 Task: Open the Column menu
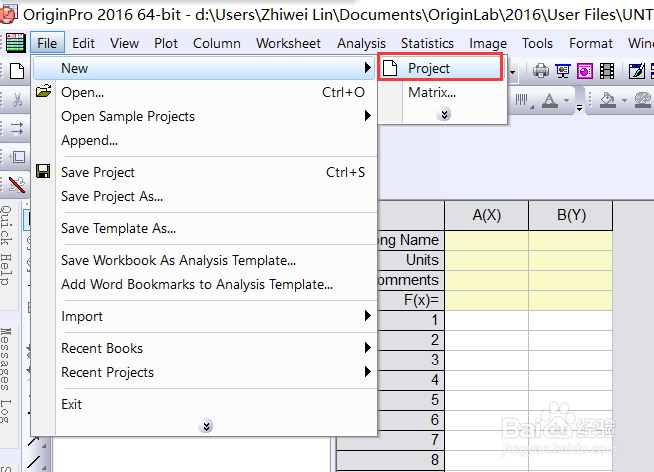(x=216, y=43)
